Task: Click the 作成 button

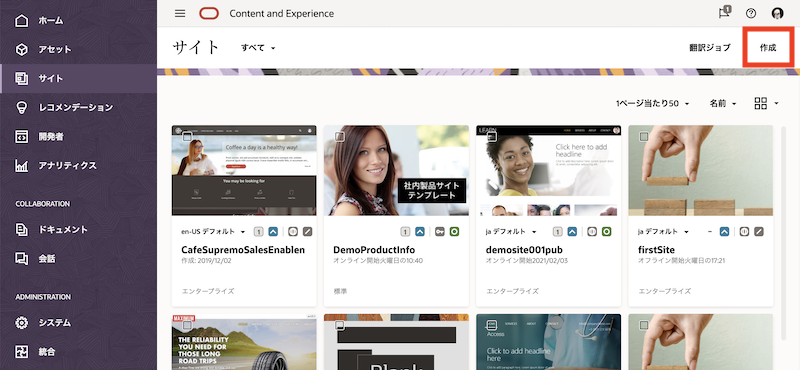Action: click(x=768, y=47)
